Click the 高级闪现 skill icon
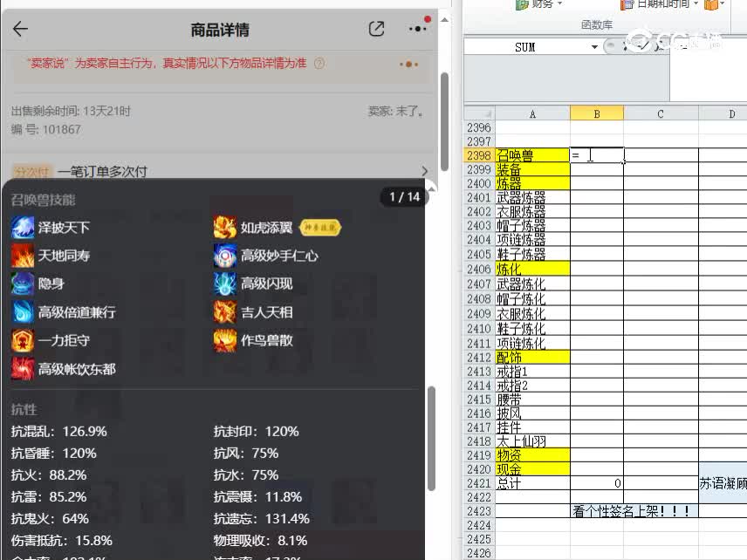Viewport: 747px width, 560px height. click(x=225, y=283)
